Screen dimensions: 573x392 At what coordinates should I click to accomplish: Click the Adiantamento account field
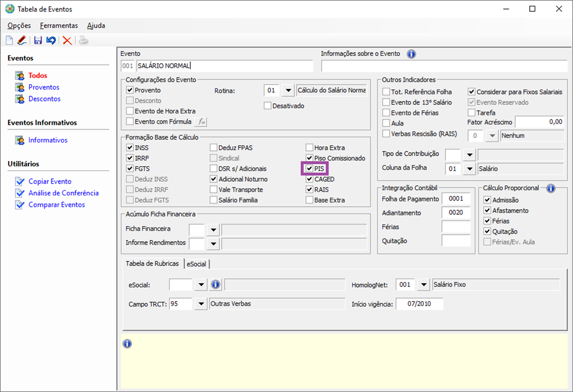tap(456, 213)
